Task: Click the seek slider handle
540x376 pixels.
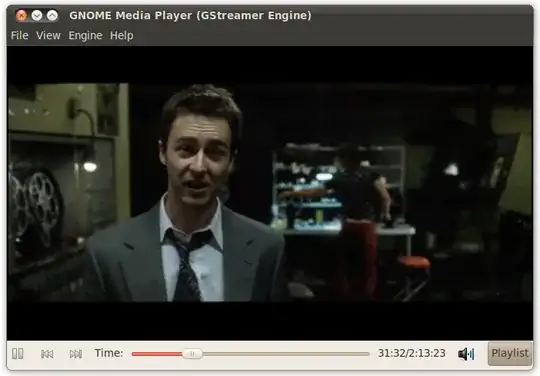Action: 192,354
